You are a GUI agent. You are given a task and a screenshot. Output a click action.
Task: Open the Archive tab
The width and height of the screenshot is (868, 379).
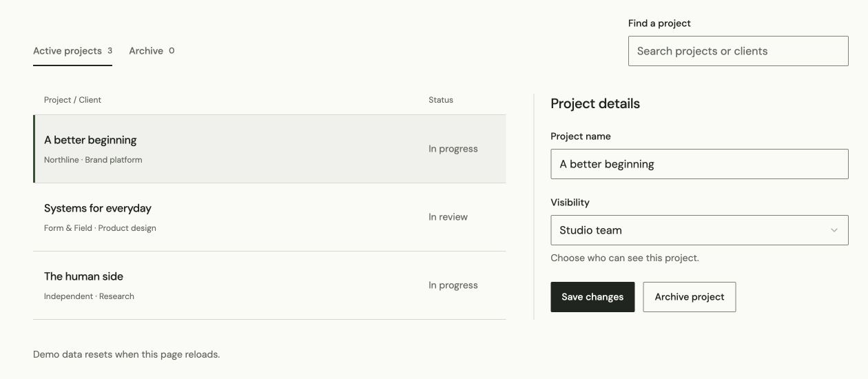(152, 51)
